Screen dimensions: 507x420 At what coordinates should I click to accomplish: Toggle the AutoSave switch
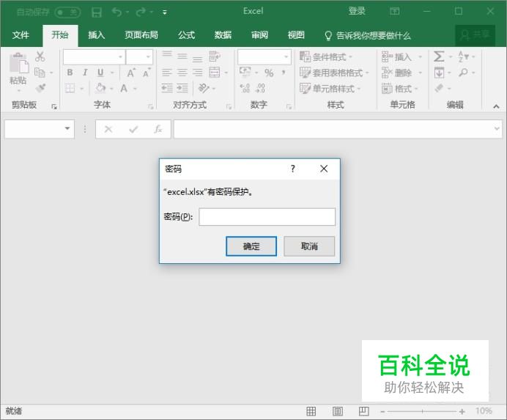point(67,12)
